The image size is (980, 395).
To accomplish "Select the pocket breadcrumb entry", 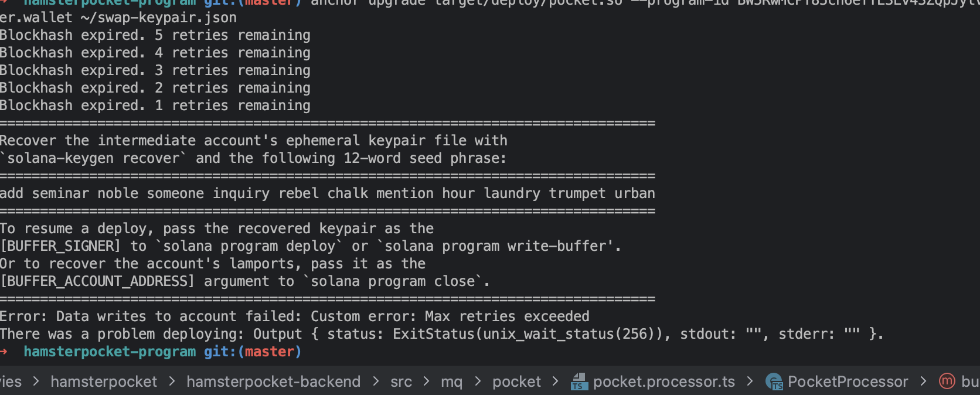I will click(x=516, y=382).
